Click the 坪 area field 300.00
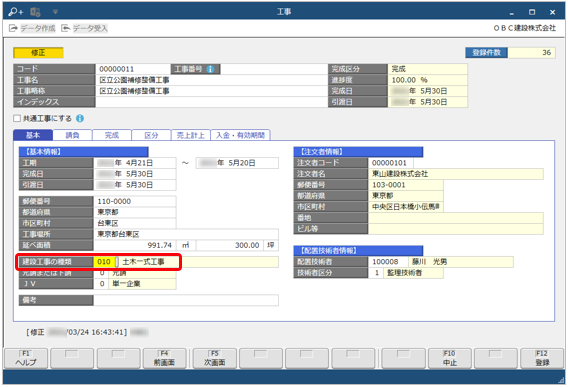Screen dimensions: 568x387 [230, 245]
